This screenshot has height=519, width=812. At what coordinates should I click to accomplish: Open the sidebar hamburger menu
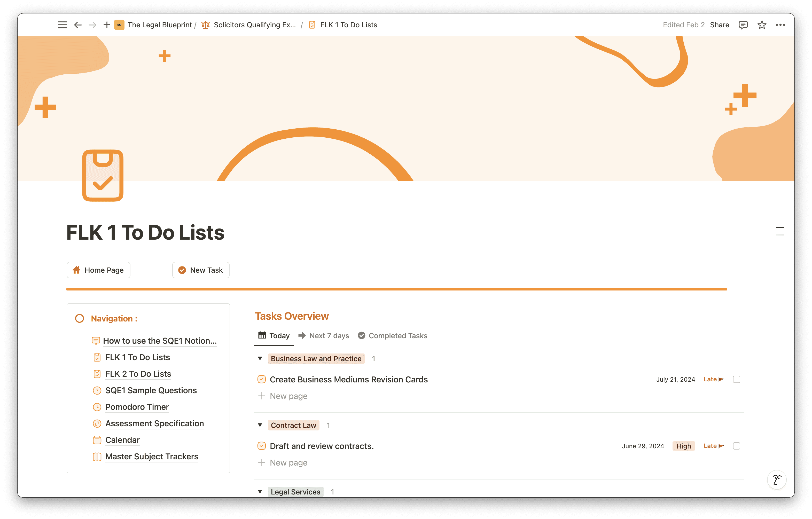pos(63,25)
